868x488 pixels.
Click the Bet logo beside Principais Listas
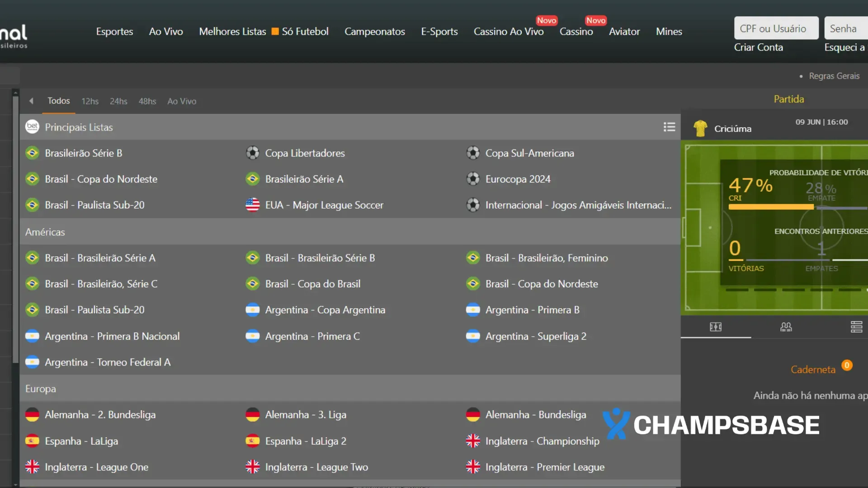[32, 127]
